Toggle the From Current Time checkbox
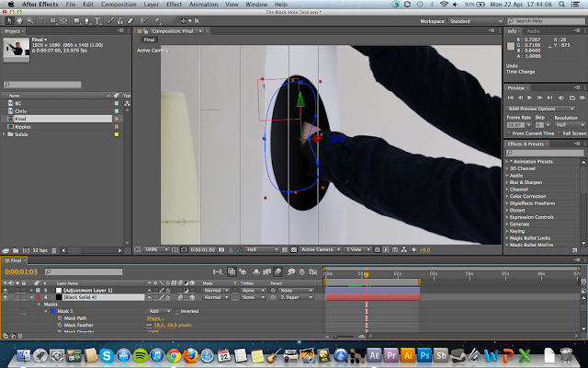The height and width of the screenshot is (368, 588). coord(509,133)
